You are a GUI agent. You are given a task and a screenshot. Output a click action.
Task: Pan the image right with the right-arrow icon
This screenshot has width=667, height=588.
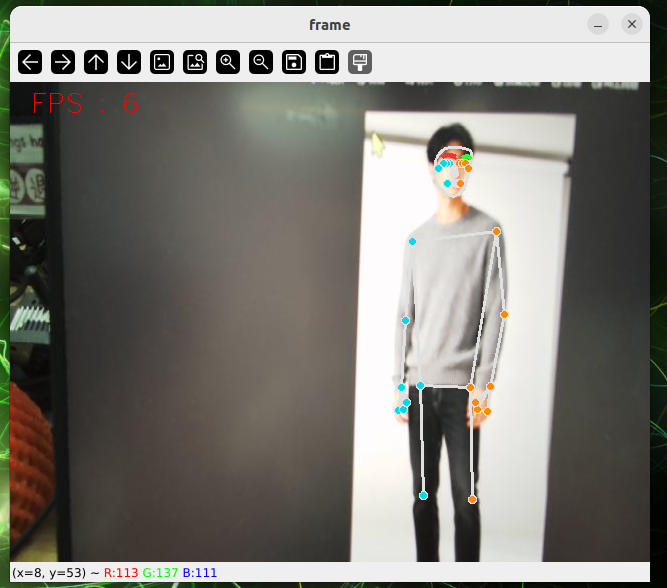[x=63, y=62]
